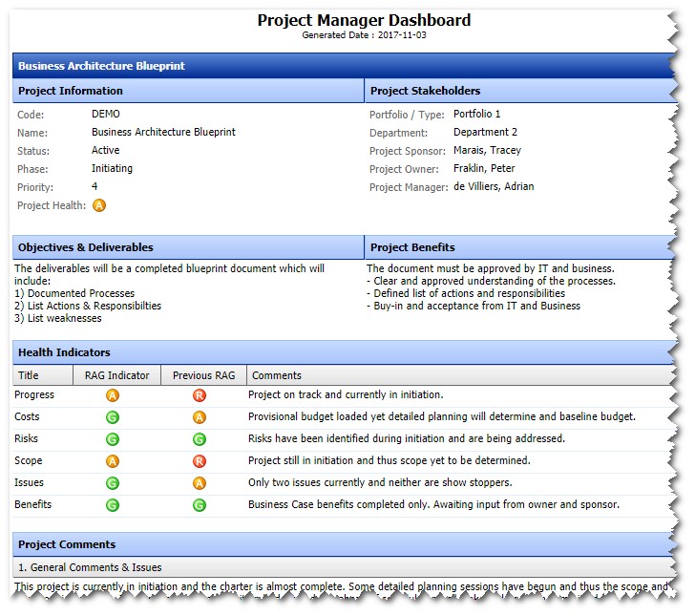695x616 pixels.
Task: Click comment 'Project on track and currently in initiation.'
Action: (346, 394)
